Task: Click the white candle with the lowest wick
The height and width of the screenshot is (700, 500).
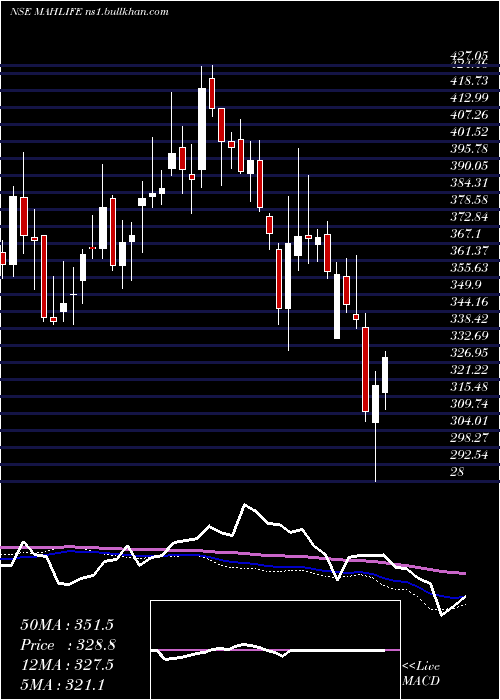Action: click(375, 404)
